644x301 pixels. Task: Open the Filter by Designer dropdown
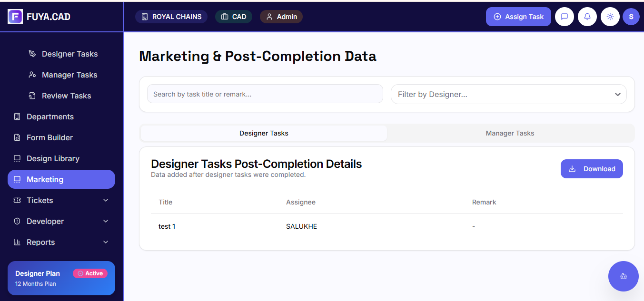[508, 94]
